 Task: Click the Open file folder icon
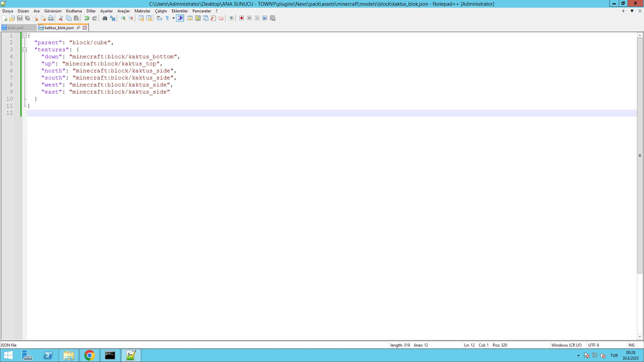(12, 18)
